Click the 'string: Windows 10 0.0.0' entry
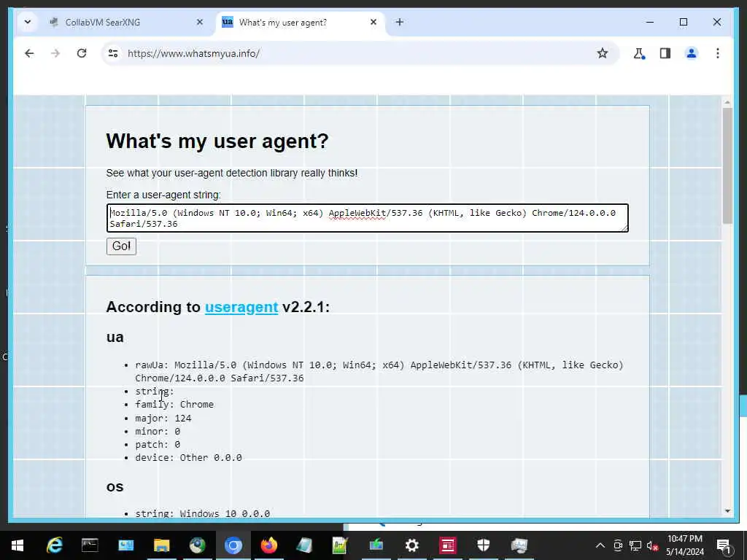The width and height of the screenshot is (747, 560). (x=203, y=513)
